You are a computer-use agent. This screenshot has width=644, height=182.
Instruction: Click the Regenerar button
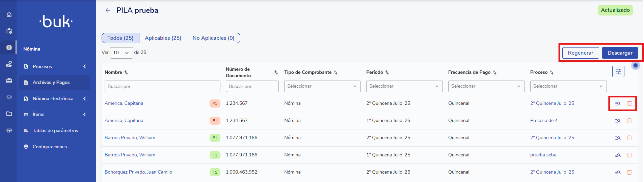point(580,53)
